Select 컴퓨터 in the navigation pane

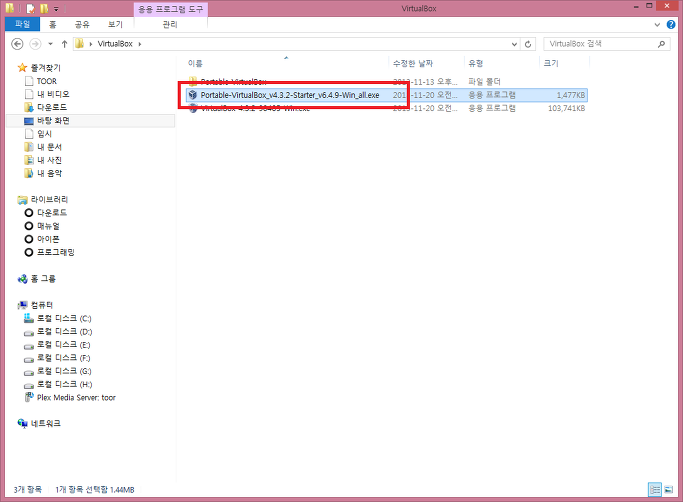(42, 305)
